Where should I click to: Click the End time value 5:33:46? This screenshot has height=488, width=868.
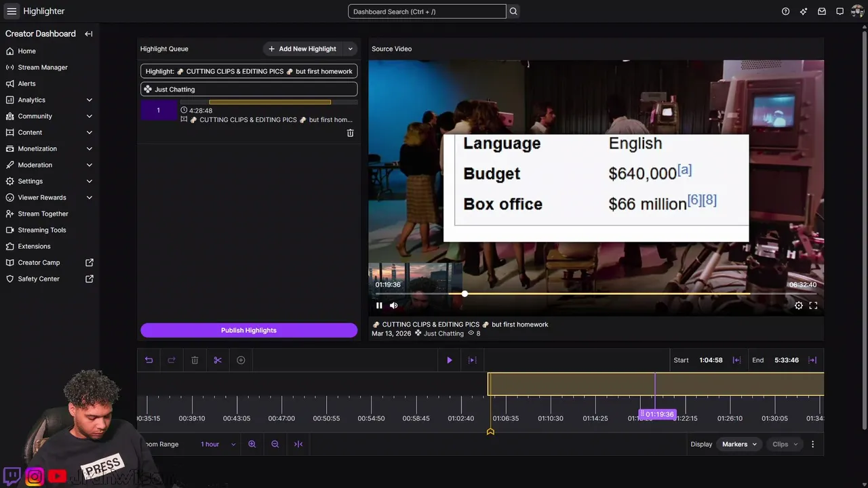click(x=787, y=360)
